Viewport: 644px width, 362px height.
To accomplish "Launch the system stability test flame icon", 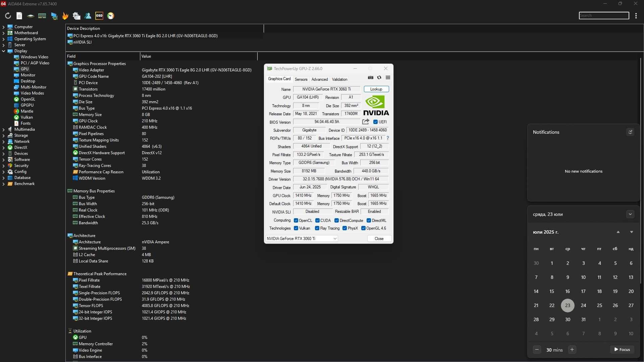I will tap(65, 16).
